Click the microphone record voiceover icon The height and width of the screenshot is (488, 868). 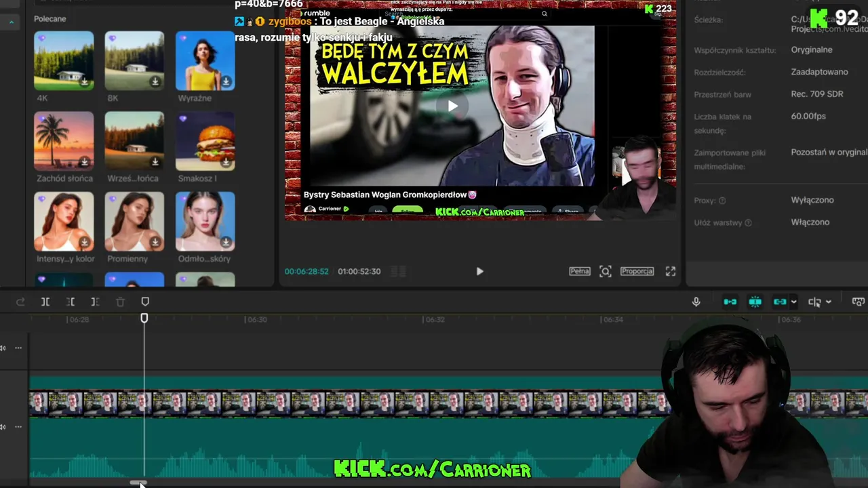pos(696,302)
